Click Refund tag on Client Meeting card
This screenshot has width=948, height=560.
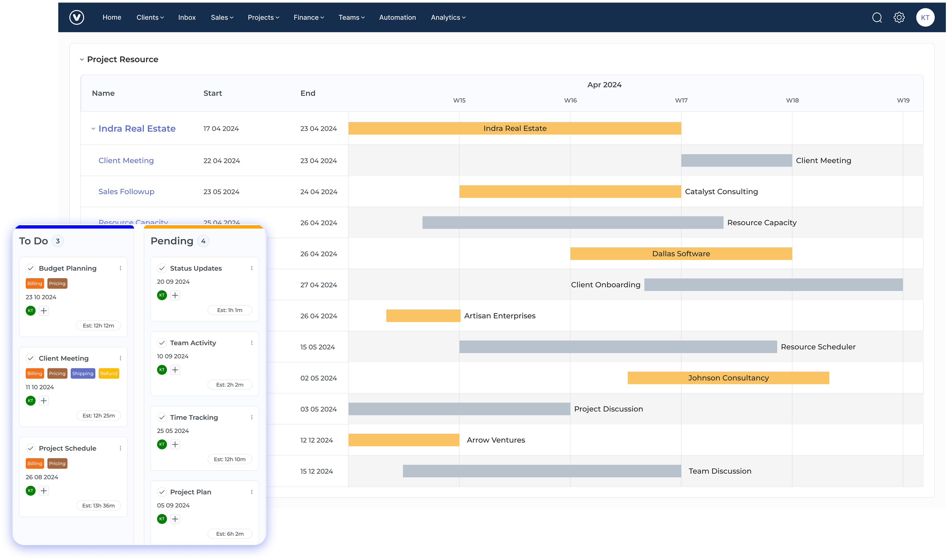[x=109, y=373]
